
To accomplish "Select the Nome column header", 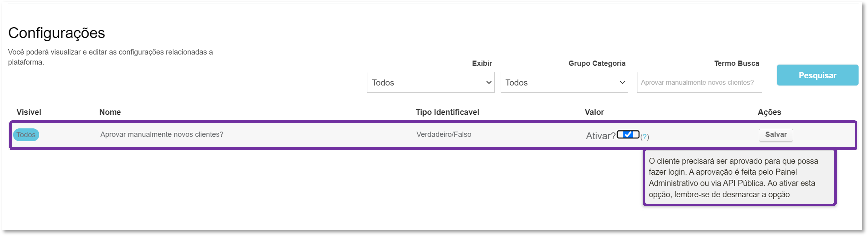I will pyautogui.click(x=110, y=112).
